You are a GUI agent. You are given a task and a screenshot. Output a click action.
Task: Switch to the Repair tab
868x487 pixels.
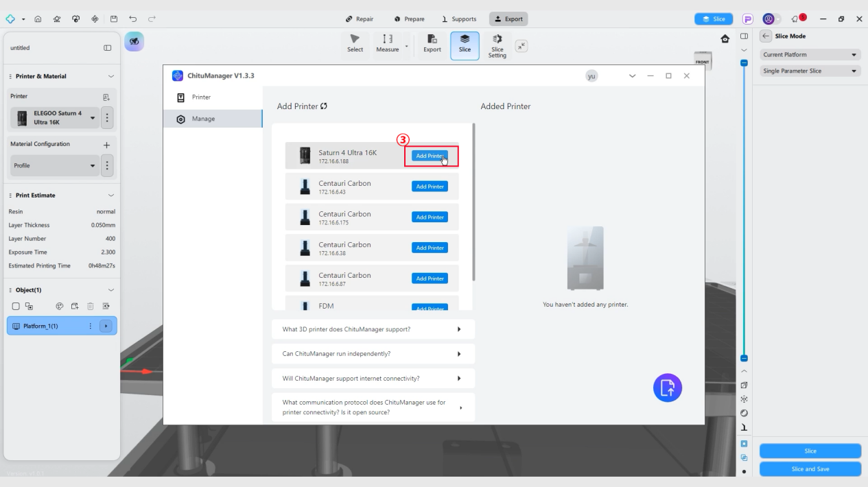pos(360,19)
